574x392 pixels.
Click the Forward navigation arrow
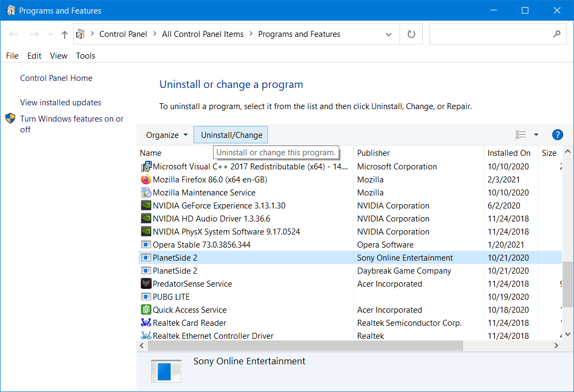[34, 34]
